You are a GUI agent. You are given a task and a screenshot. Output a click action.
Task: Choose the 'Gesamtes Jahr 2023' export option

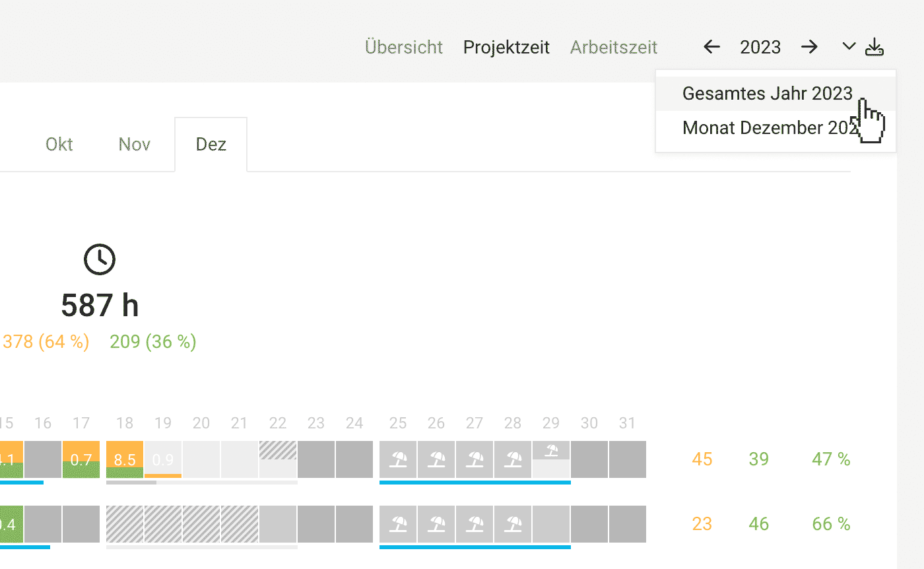(x=775, y=93)
